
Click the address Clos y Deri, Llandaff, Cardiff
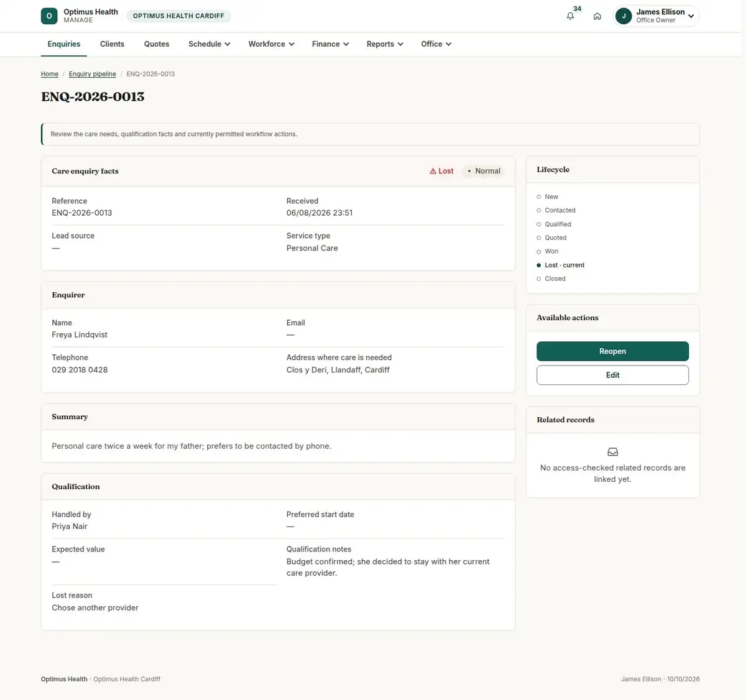click(338, 370)
